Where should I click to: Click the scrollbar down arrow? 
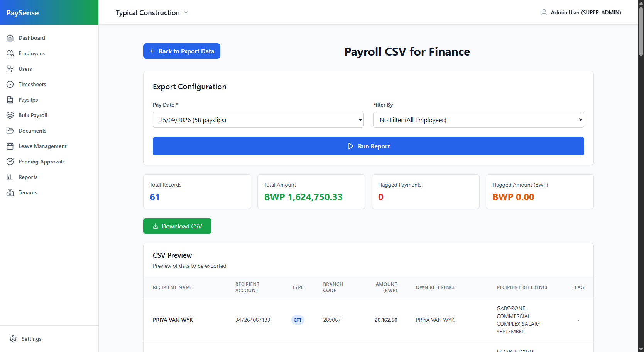pos(641,349)
